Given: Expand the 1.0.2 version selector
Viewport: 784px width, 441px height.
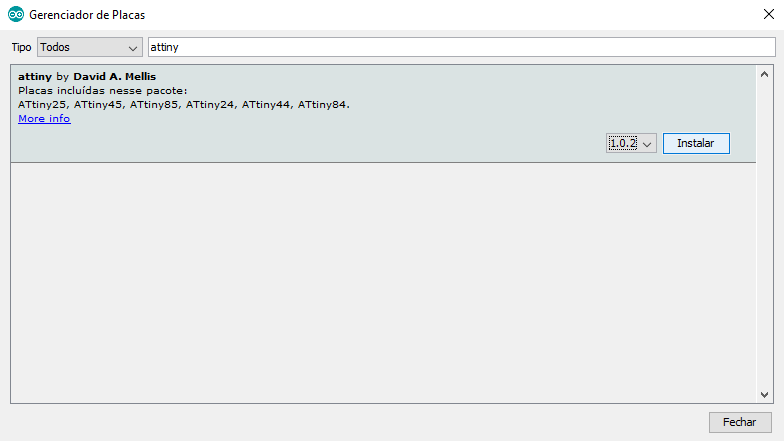Looking at the screenshot, I should click(x=631, y=144).
